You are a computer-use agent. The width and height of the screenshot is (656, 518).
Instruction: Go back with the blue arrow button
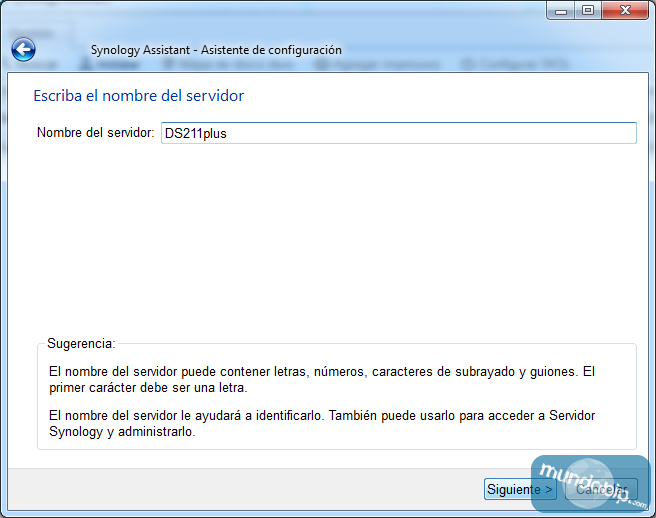(23, 50)
